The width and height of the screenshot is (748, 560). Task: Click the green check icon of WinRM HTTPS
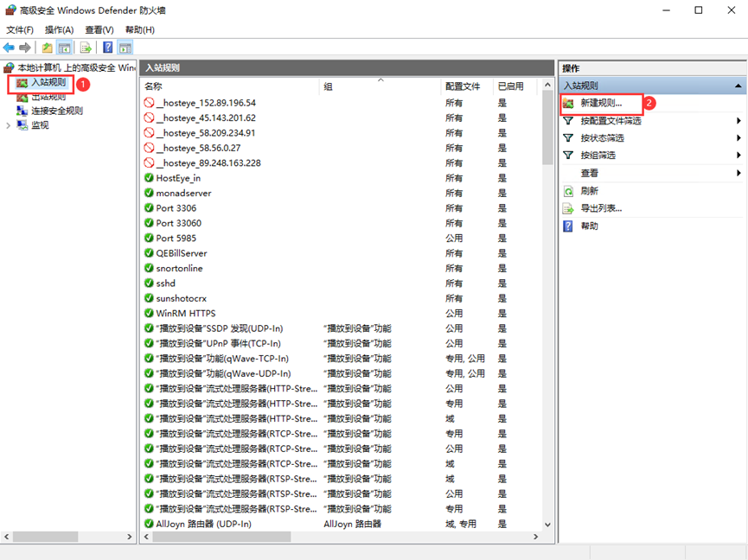pos(149,313)
